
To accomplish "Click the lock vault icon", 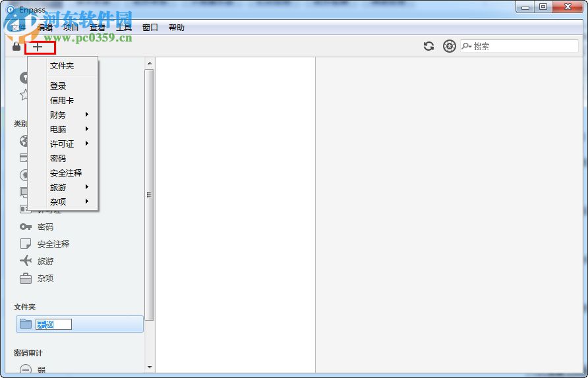I will click(x=16, y=47).
